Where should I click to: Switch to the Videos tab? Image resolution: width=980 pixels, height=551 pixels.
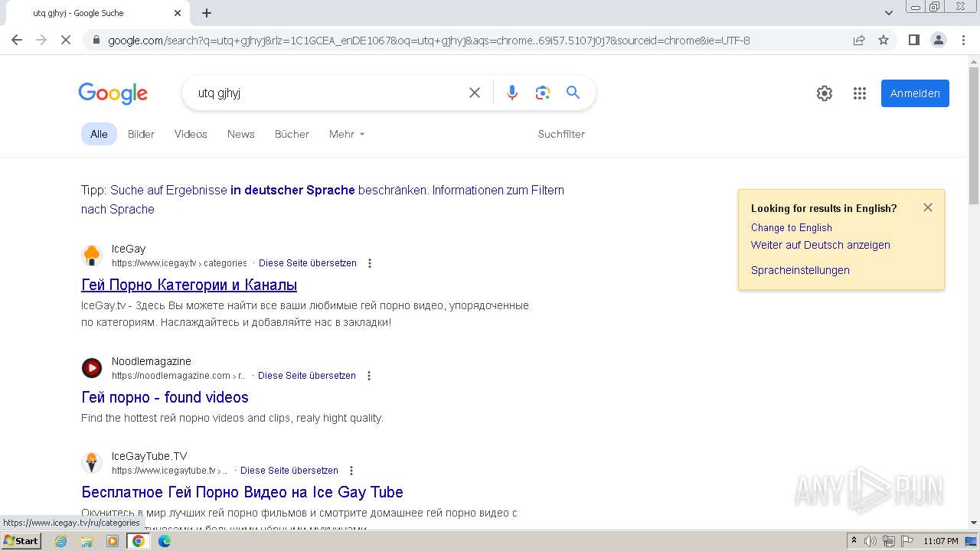191,134
